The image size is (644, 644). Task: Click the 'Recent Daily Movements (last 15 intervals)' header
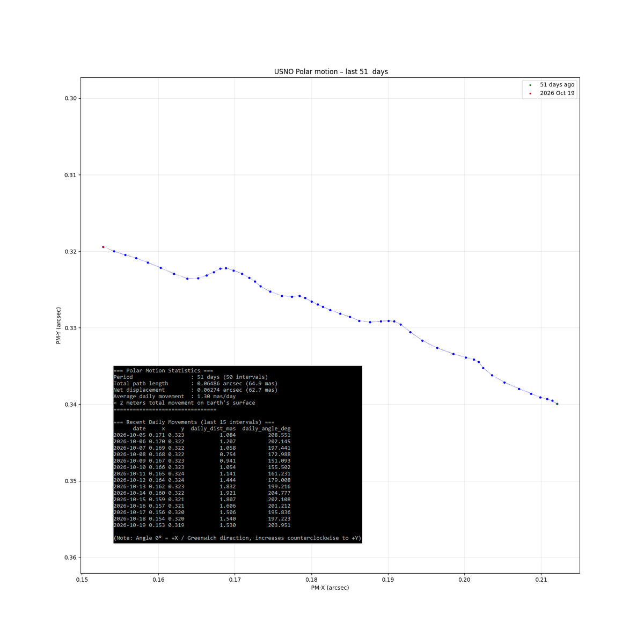tap(194, 422)
